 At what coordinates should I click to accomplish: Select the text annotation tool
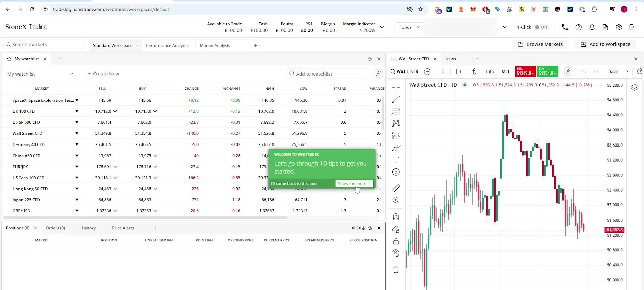point(396,160)
